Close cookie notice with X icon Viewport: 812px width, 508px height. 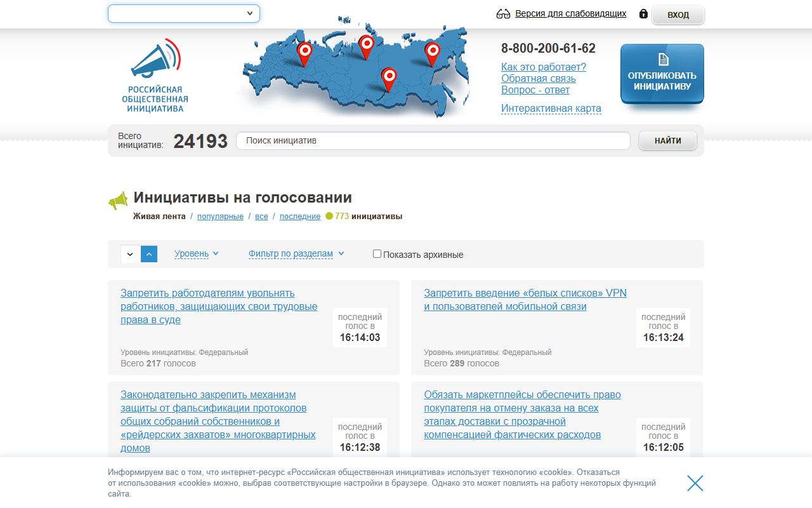[x=695, y=483]
